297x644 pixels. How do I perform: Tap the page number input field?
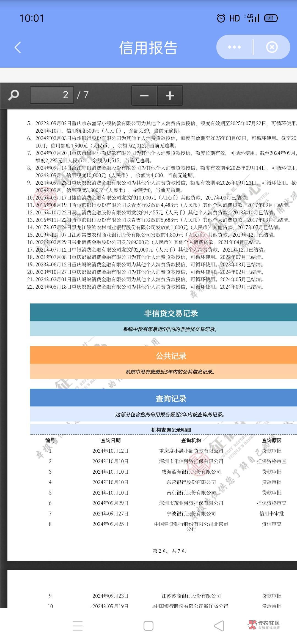point(52,95)
